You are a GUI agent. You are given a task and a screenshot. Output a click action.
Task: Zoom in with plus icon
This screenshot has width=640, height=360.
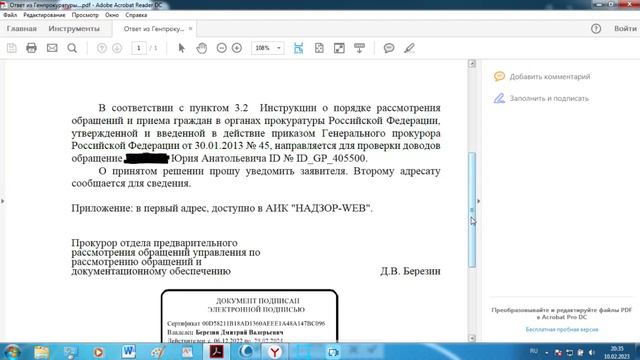(x=237, y=48)
